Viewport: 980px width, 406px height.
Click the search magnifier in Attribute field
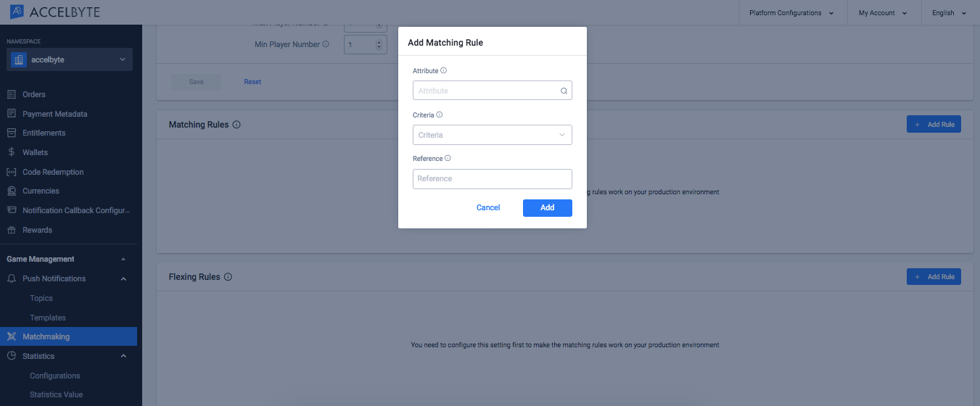[564, 91]
